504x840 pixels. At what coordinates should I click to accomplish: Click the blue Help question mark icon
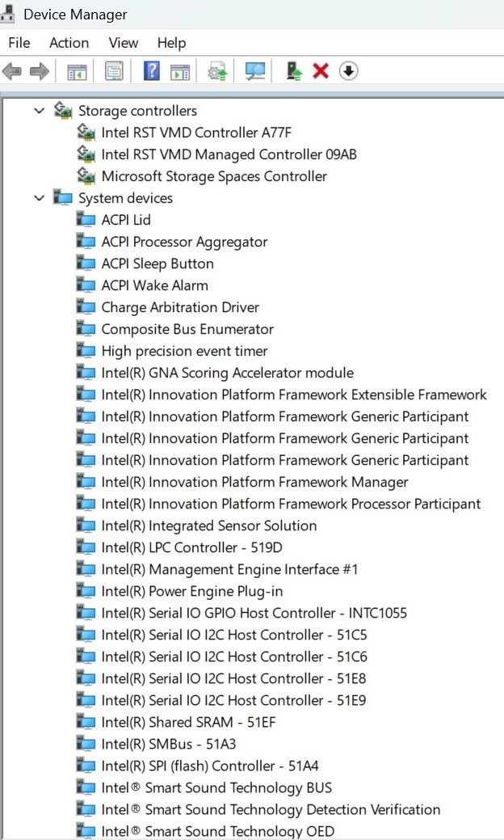152,70
